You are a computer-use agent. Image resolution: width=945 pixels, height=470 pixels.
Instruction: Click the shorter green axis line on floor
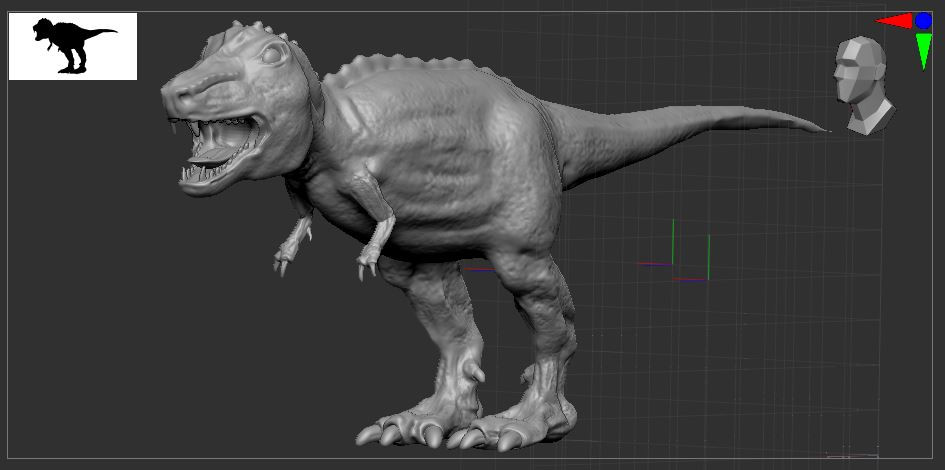708,256
